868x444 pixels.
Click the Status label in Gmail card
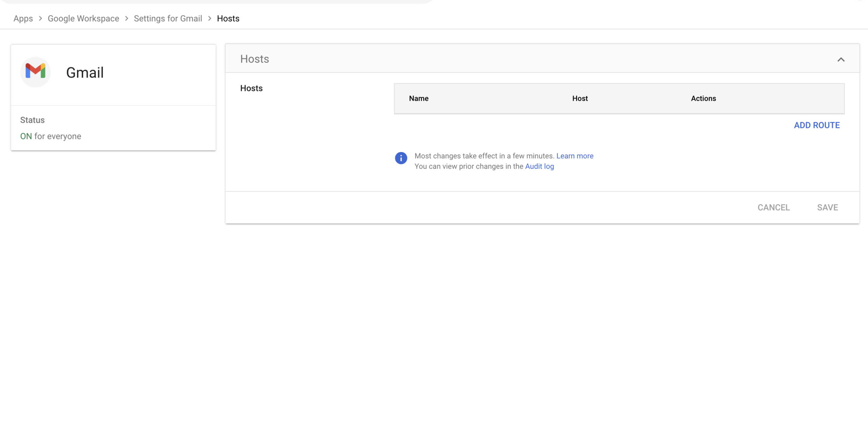pyautogui.click(x=32, y=120)
